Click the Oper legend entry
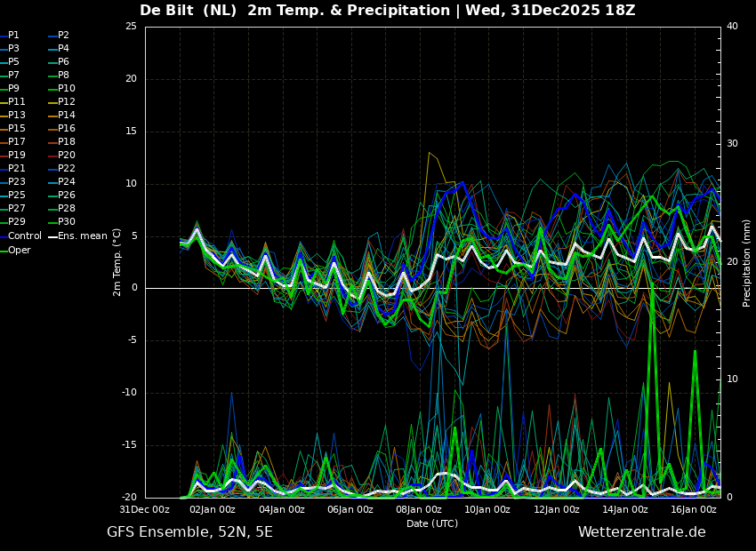 point(15,251)
